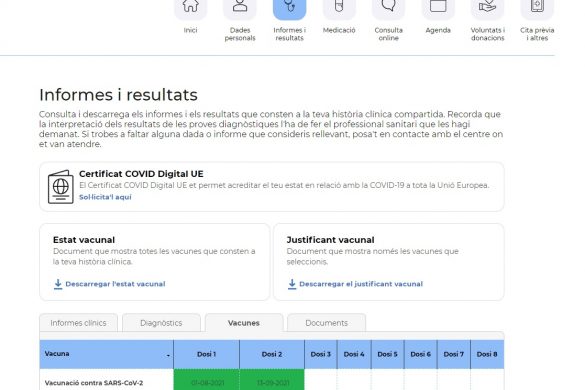Click the download arrow for estat vacunal
Screen dimensions: 585x390
coord(58,284)
